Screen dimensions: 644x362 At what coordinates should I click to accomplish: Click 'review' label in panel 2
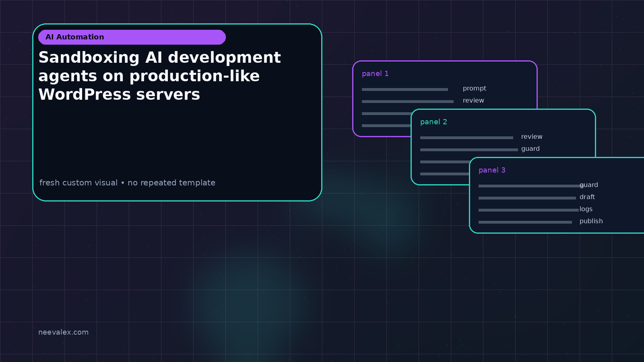click(532, 137)
